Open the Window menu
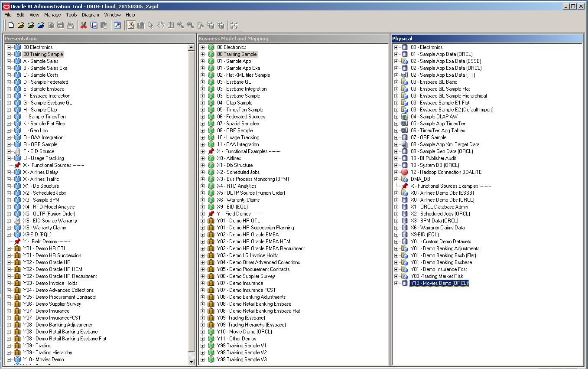Image resolution: width=588 pixels, height=369 pixels. click(x=113, y=15)
